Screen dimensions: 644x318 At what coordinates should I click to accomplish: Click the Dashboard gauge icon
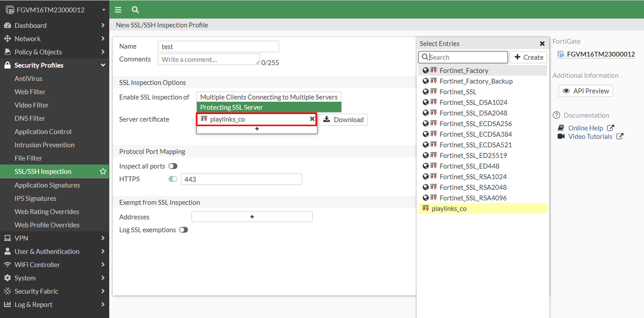[x=7, y=25]
